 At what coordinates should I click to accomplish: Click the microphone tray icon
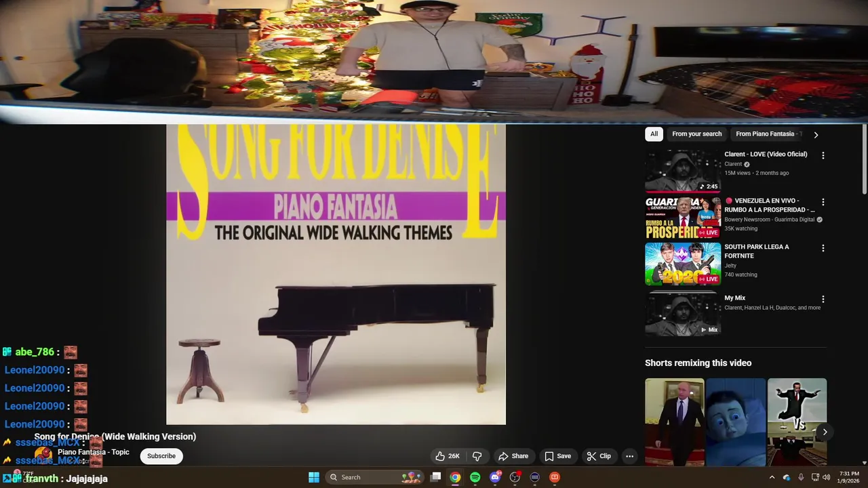coord(801,477)
